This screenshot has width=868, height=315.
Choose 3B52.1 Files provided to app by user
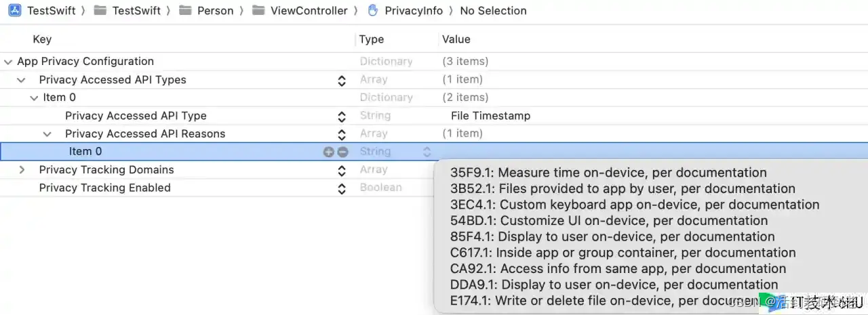[623, 189]
